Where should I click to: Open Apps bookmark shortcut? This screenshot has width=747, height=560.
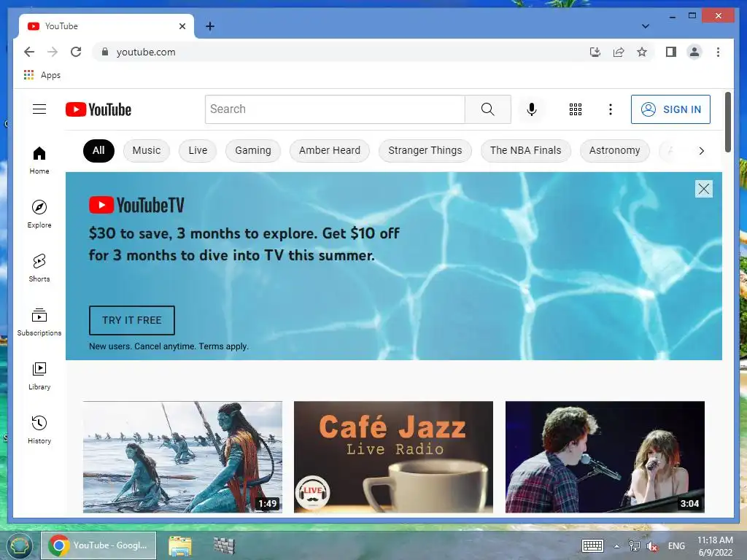click(42, 75)
